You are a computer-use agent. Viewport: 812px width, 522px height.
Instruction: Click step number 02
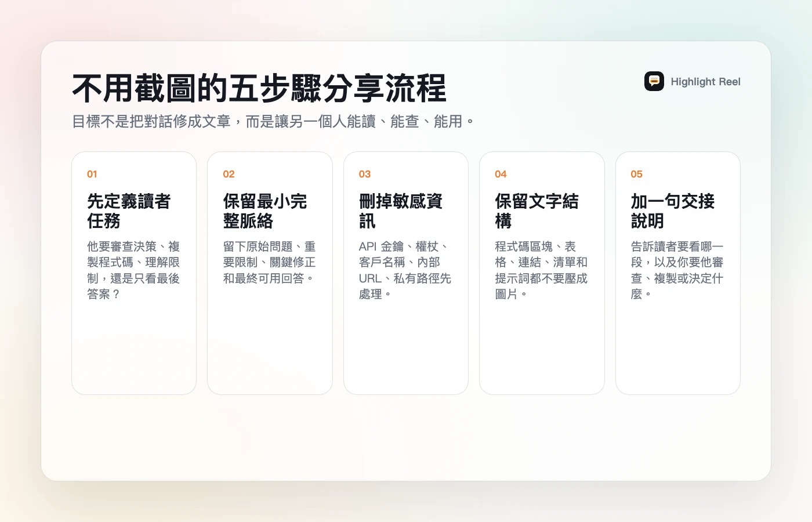pos(229,174)
